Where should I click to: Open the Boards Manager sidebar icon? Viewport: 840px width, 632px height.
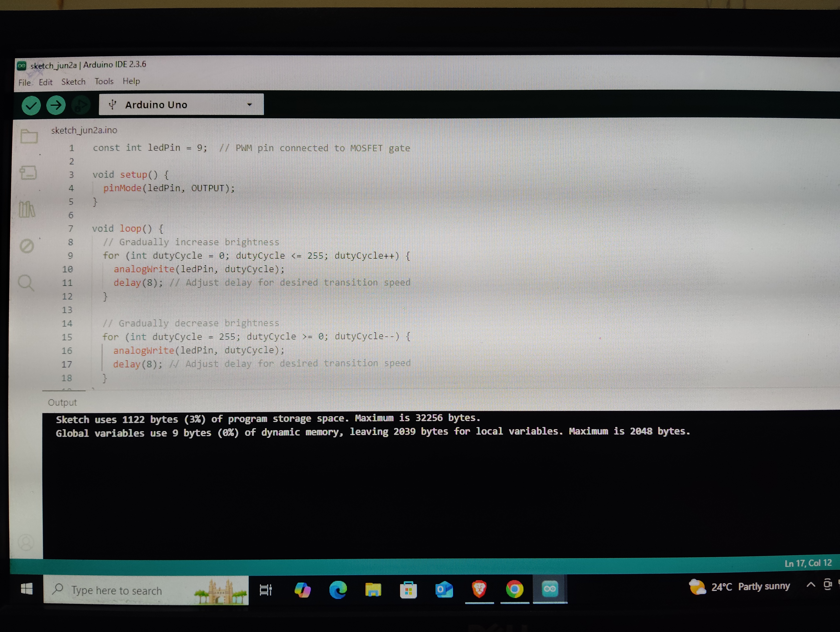[28, 173]
